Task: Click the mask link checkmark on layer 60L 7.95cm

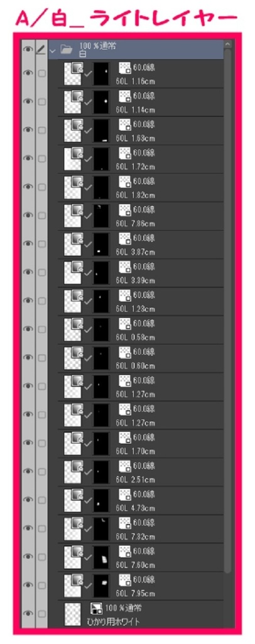Action: click(x=87, y=587)
